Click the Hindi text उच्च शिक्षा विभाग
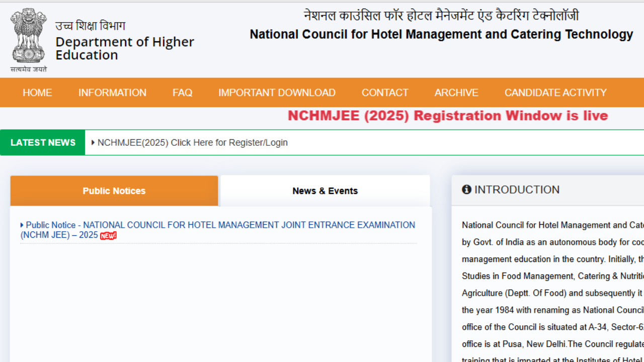The width and height of the screenshot is (644, 362). tap(90, 26)
